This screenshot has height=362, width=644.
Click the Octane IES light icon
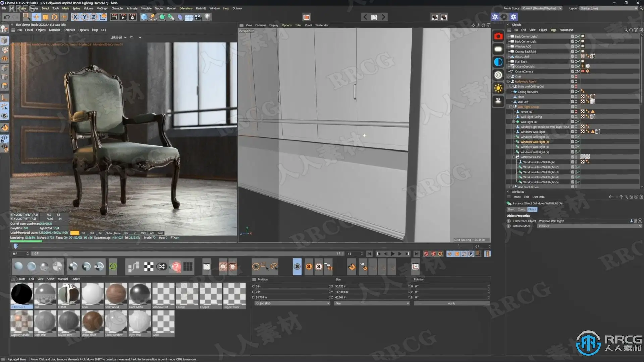[x=498, y=101]
